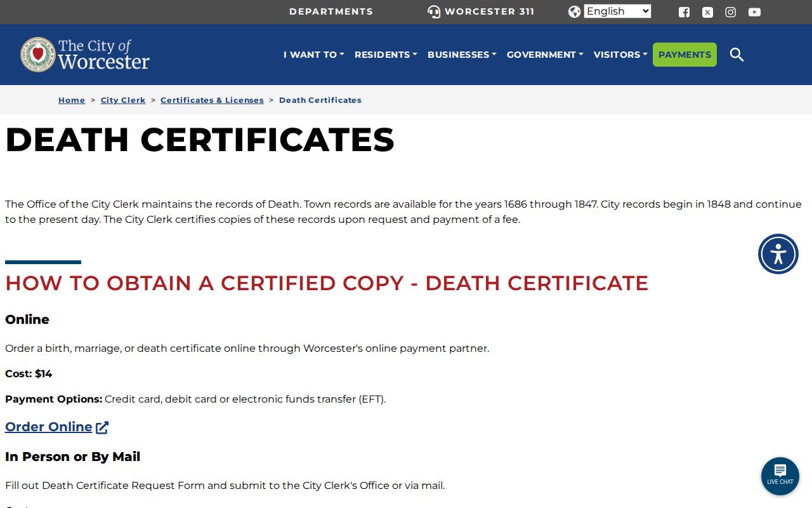812x508 pixels.
Task: Open the Instagram social icon
Action: pos(731,12)
